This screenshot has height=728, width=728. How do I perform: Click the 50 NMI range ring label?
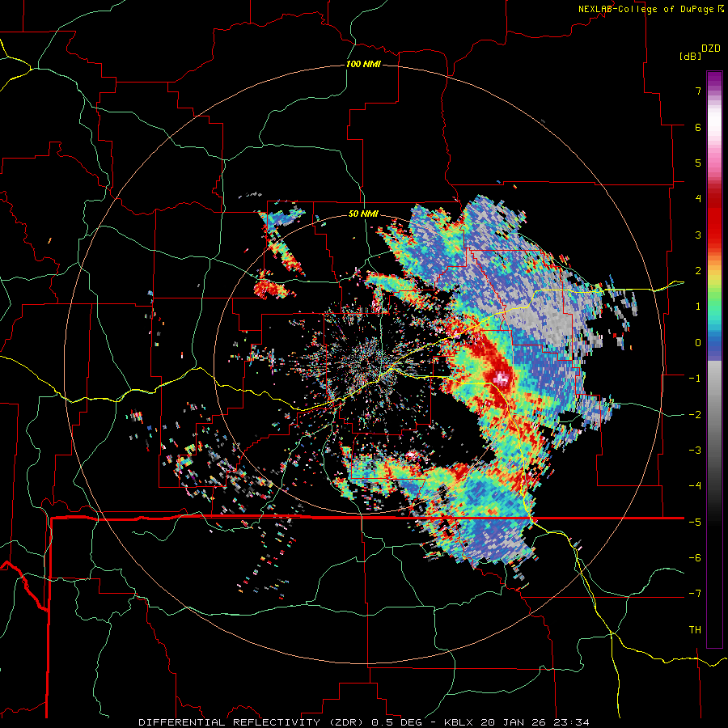(363, 214)
